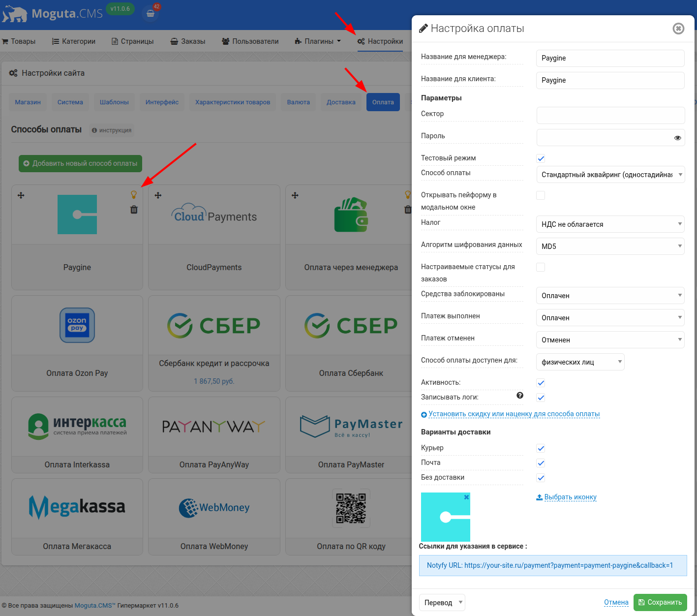Click the Moguta.CMS elephant logo
Screen dimensions: 697x616
(x=15, y=13)
